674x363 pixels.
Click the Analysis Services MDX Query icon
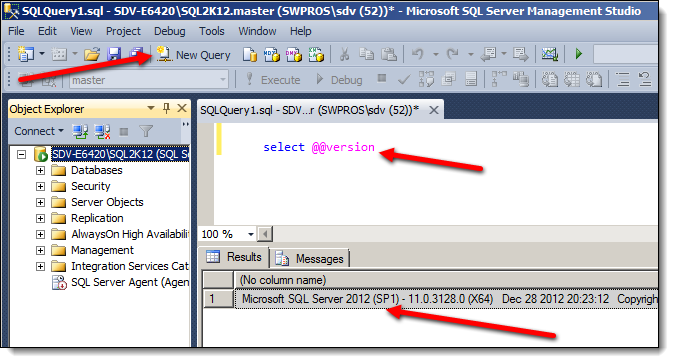click(x=272, y=55)
